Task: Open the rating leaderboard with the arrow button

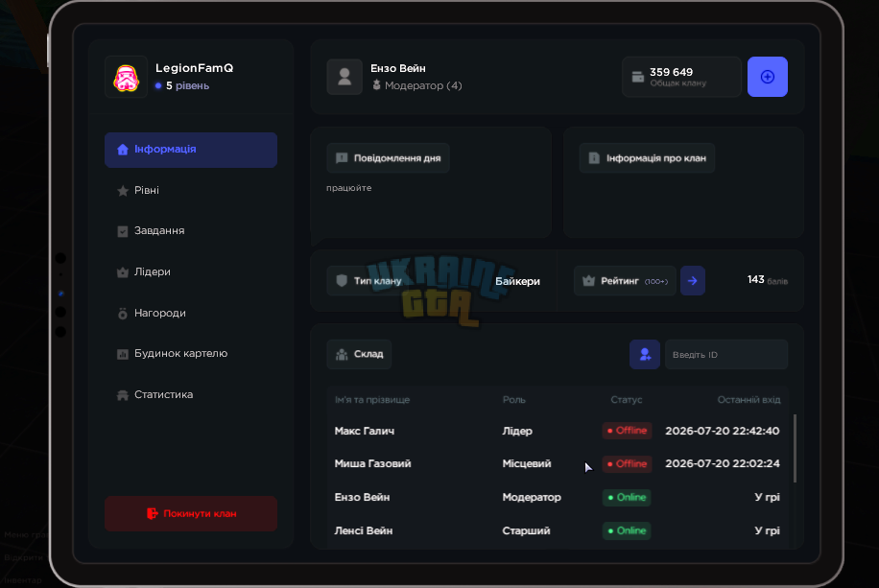Action: (692, 281)
